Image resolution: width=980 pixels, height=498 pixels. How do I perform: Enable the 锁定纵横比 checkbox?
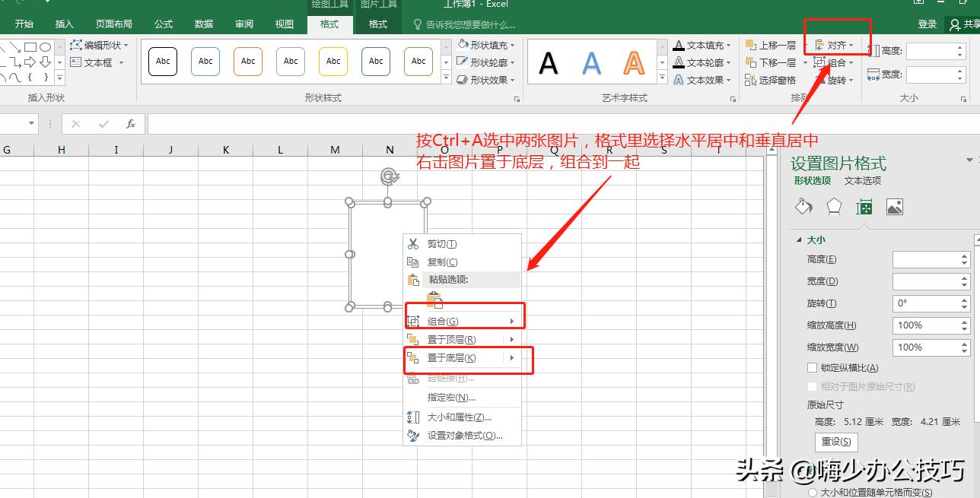813,367
